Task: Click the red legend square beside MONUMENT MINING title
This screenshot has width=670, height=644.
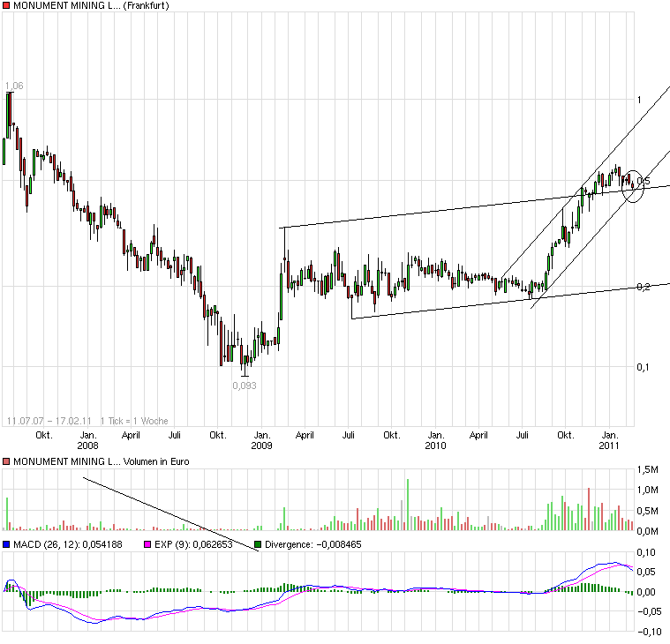Action: 6,5
